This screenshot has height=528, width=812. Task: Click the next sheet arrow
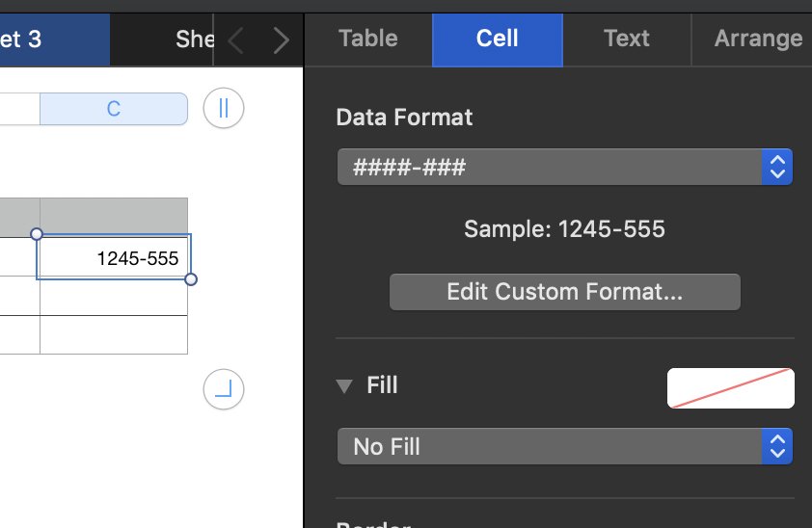pos(281,40)
